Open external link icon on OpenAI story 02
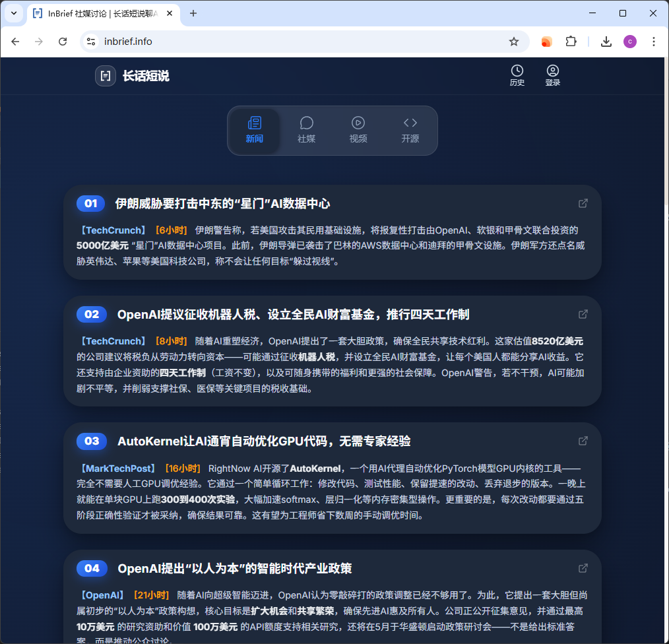Viewport: 669px width, 644px height. tap(583, 314)
